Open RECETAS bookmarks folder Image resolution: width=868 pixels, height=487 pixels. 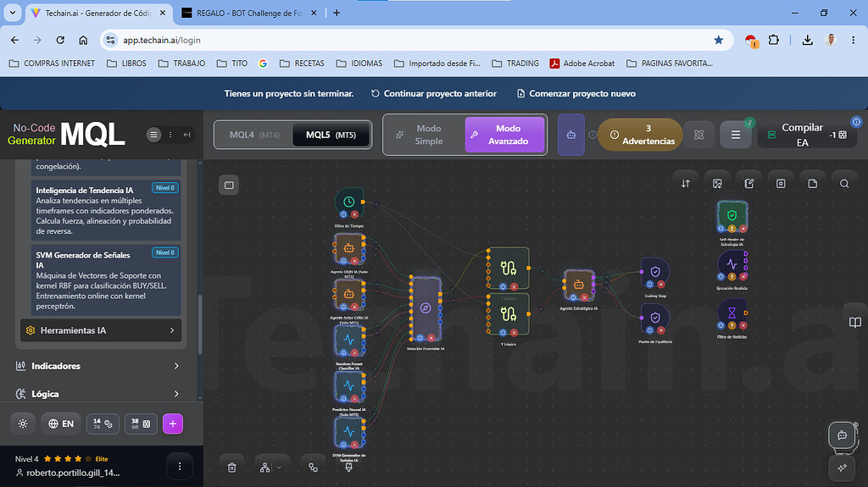coord(303,64)
